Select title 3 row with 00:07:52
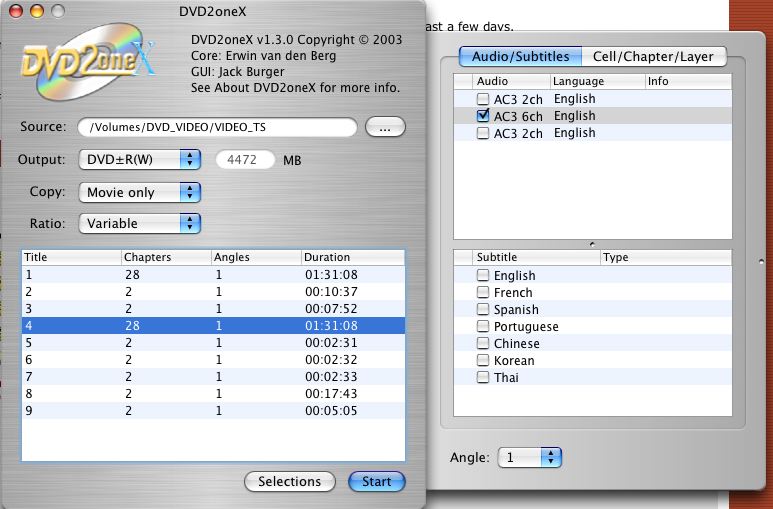The height and width of the screenshot is (509, 773). (x=213, y=308)
